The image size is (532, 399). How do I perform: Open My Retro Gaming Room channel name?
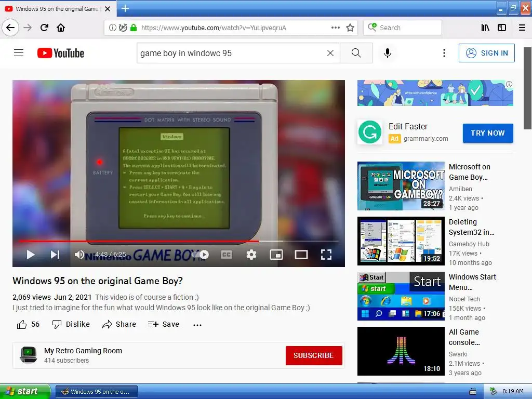(x=83, y=351)
